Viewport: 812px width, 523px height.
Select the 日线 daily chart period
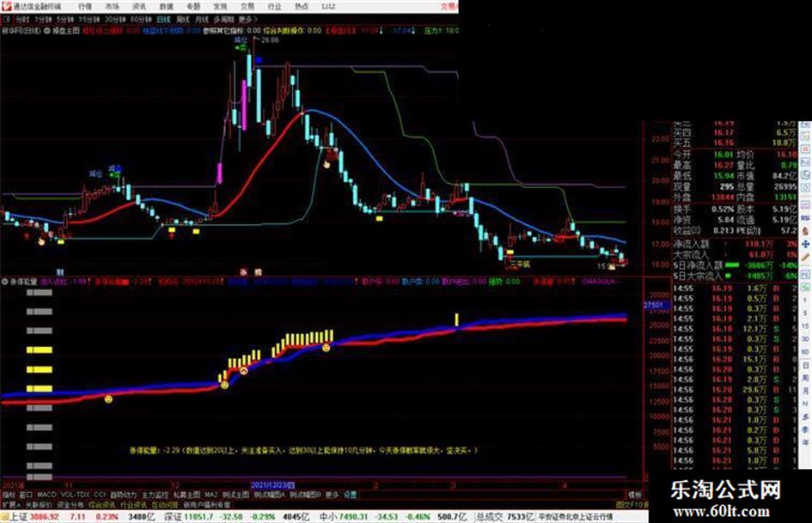[163, 19]
